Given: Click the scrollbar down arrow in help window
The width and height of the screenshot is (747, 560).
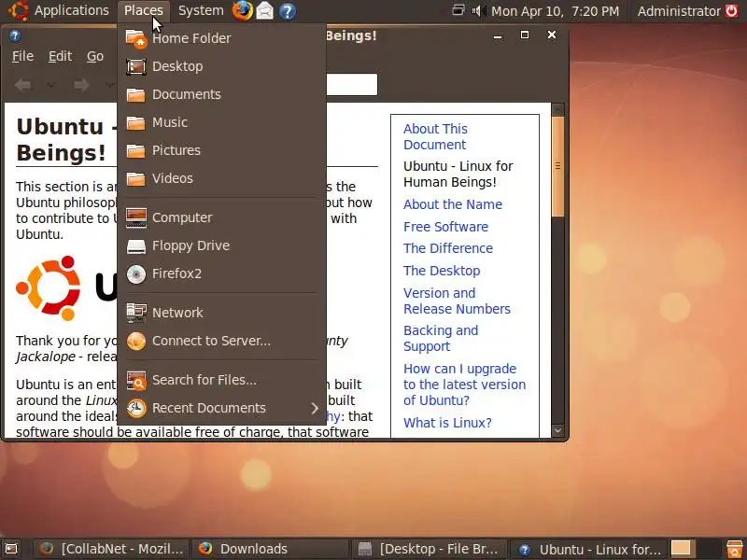Looking at the screenshot, I should tap(557, 430).
